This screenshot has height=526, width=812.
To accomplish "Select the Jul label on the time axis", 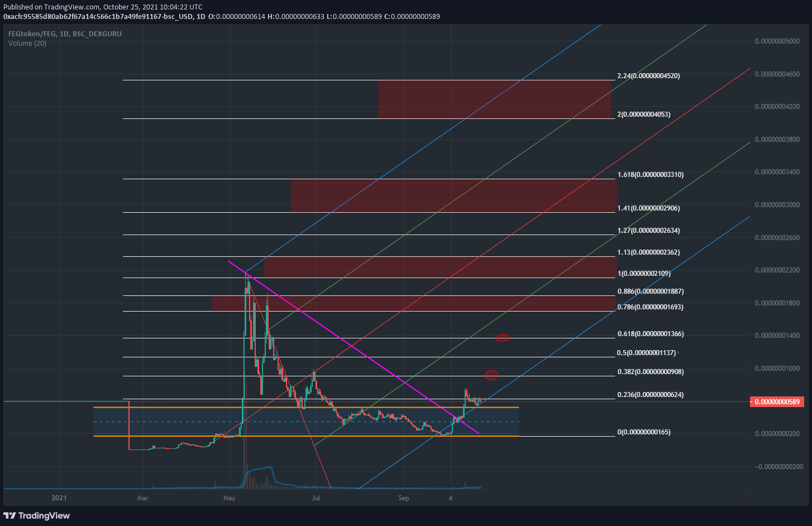I will click(x=316, y=498).
